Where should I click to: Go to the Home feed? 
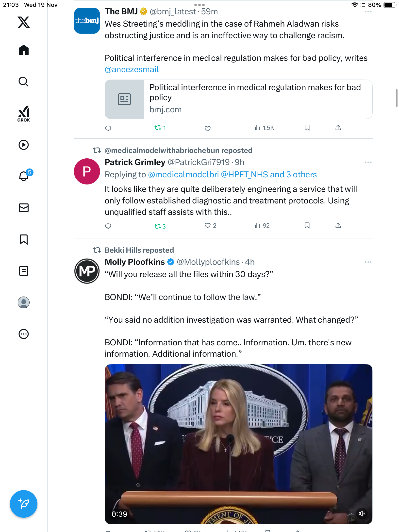coord(24,50)
